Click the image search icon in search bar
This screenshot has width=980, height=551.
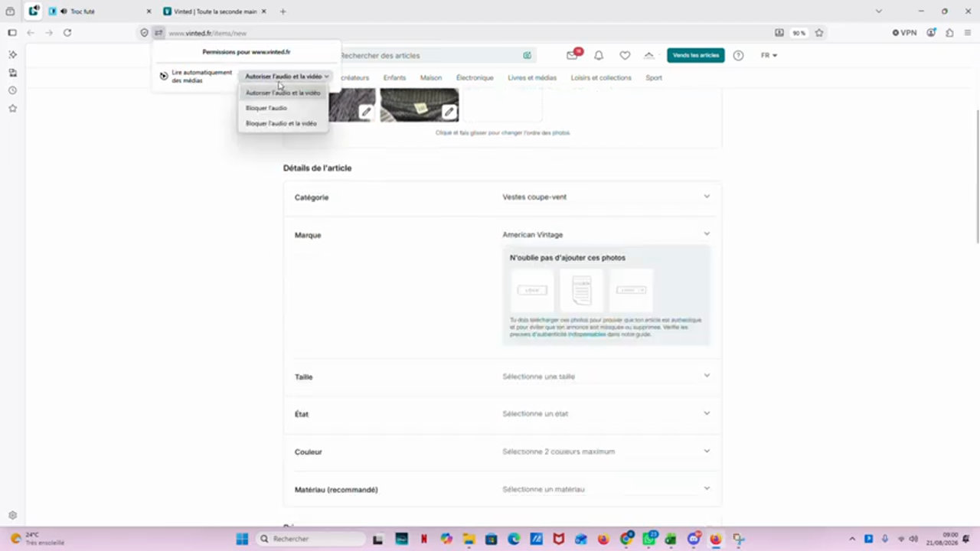click(x=527, y=55)
